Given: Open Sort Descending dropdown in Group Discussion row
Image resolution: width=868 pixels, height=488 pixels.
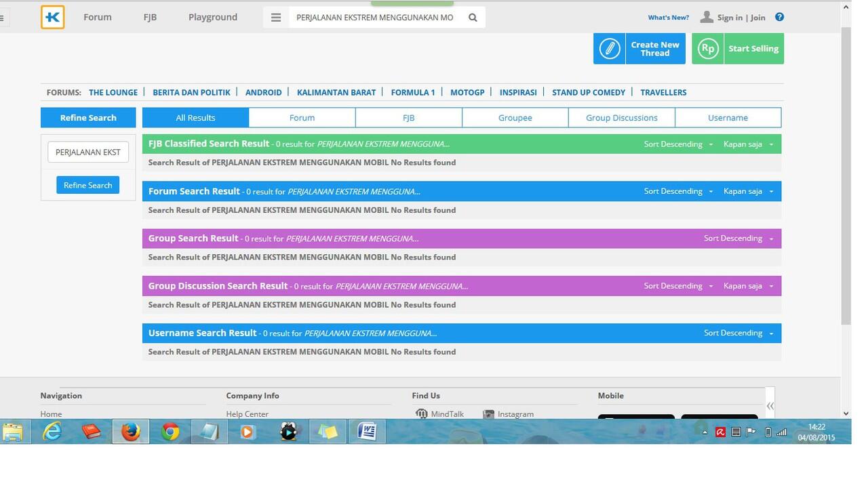Looking at the screenshot, I should click(678, 285).
